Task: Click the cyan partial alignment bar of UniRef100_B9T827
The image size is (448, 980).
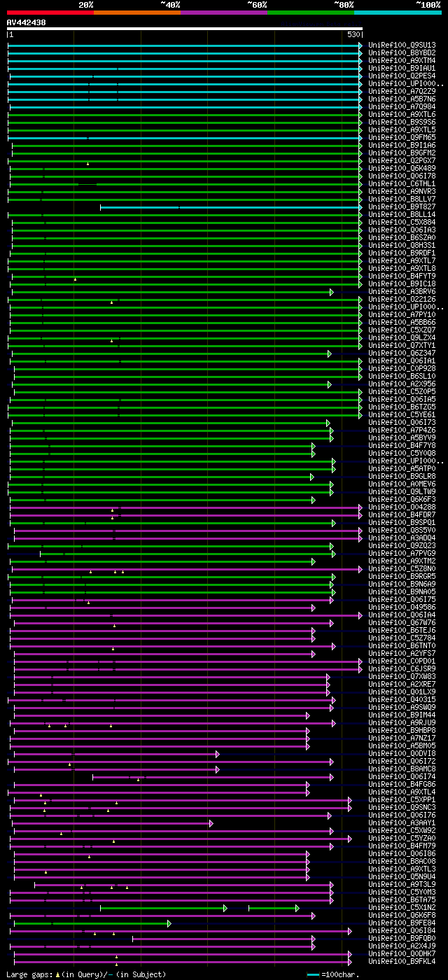Action: pyautogui.click(x=231, y=207)
